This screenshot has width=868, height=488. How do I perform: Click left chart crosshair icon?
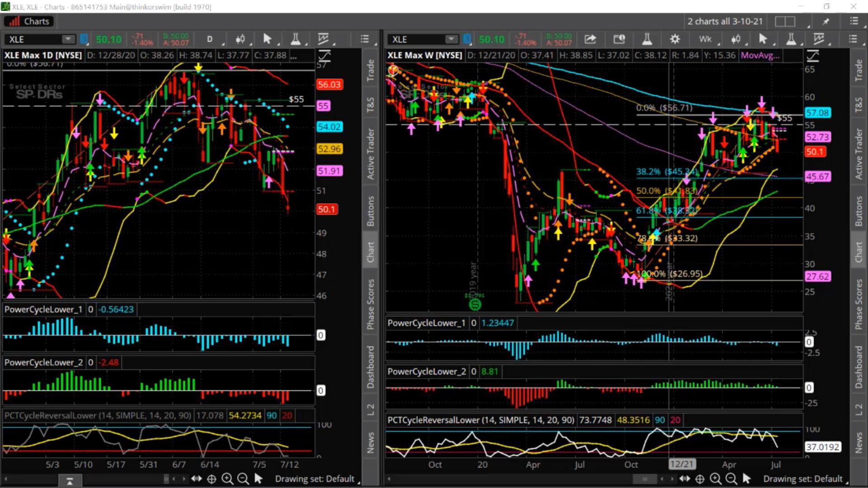coord(212,479)
